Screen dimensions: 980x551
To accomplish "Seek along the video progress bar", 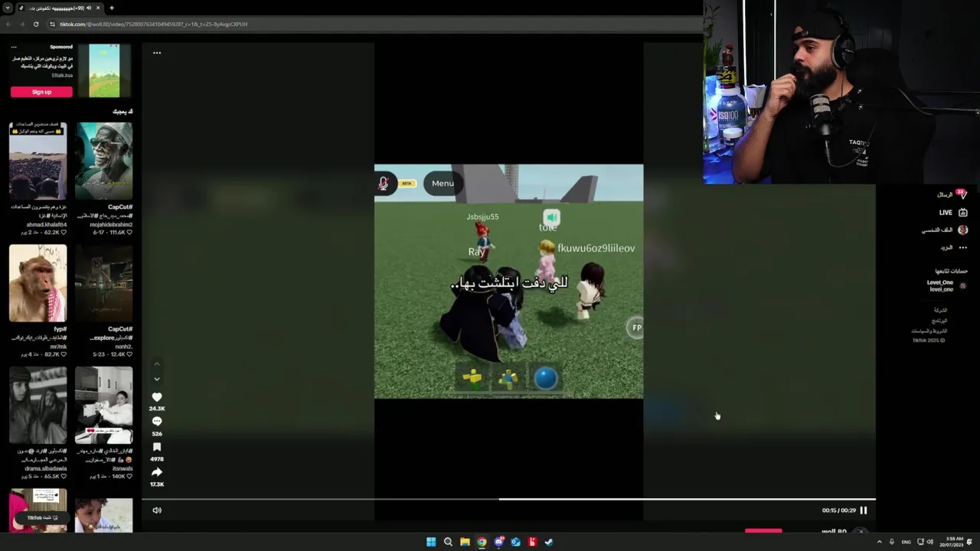I will [x=508, y=500].
